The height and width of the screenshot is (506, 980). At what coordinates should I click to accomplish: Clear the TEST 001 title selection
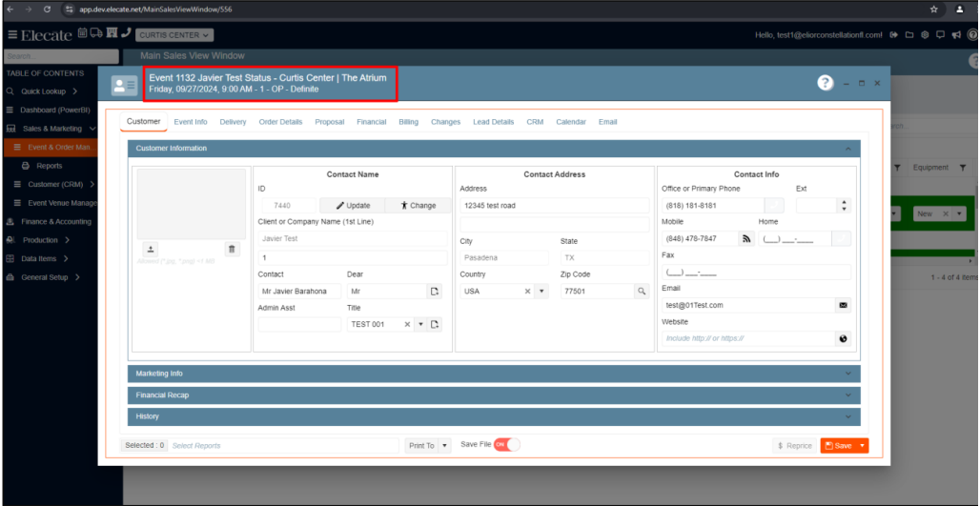point(407,324)
